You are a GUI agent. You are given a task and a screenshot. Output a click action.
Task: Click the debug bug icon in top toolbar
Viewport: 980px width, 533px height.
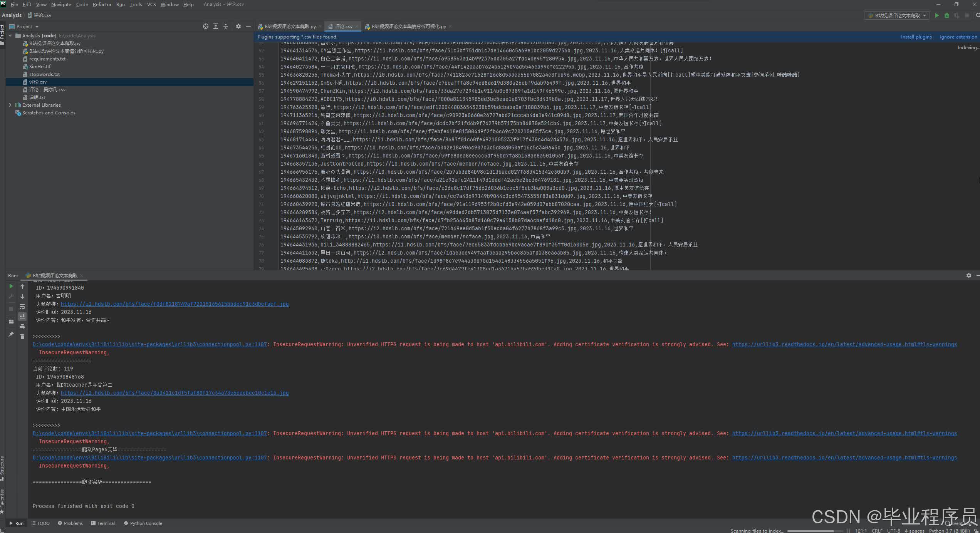pyautogui.click(x=947, y=15)
